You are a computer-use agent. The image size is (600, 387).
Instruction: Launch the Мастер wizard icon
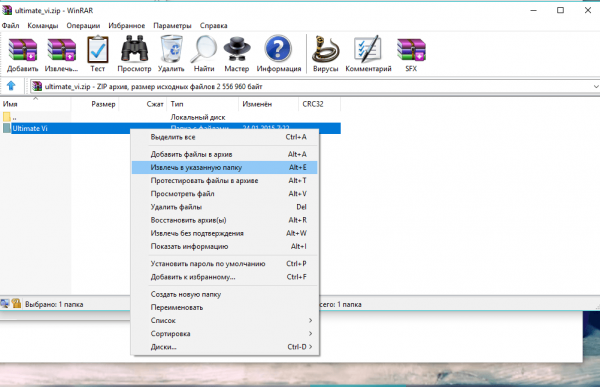coord(236,54)
